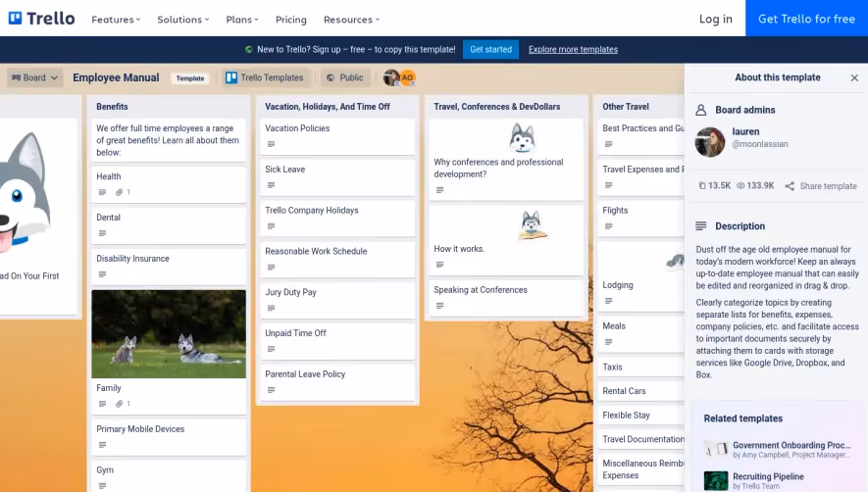Open the Features dropdown menu
The image size is (868, 492).
(116, 20)
